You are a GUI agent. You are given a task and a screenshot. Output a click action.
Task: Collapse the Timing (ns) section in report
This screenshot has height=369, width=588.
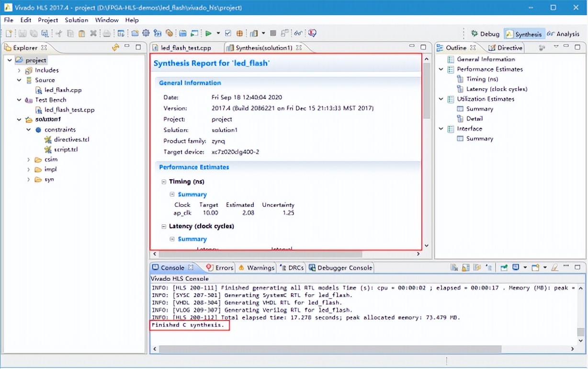point(164,182)
